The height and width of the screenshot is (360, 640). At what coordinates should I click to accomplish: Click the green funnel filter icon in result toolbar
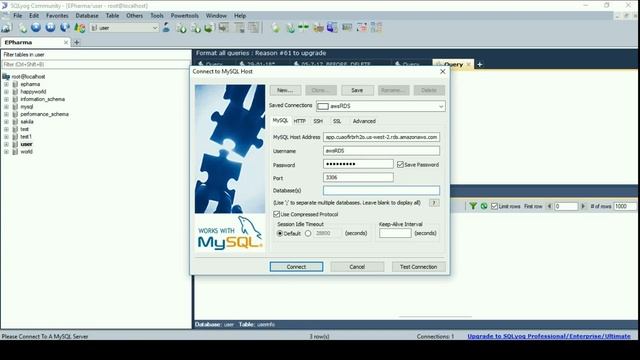pos(473,206)
